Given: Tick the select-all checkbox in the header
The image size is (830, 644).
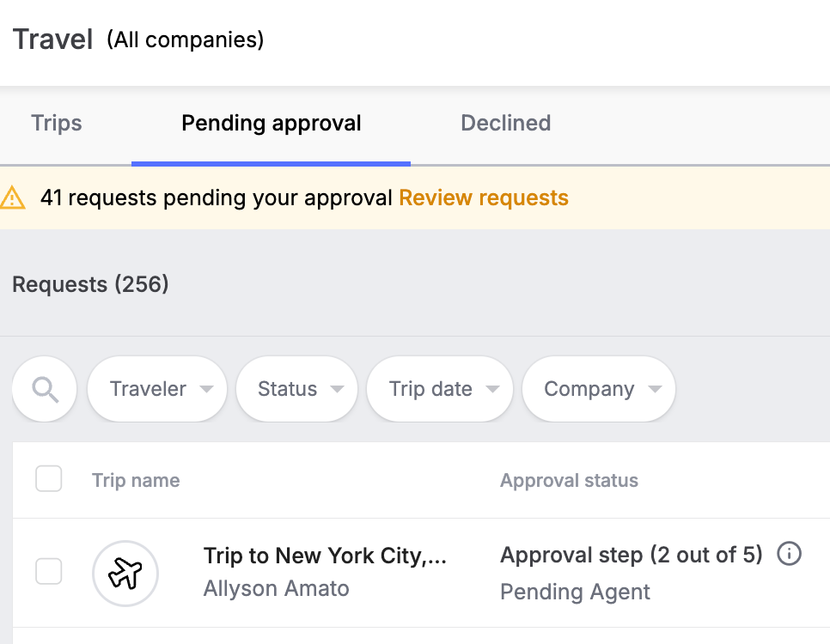Looking at the screenshot, I should [49, 478].
